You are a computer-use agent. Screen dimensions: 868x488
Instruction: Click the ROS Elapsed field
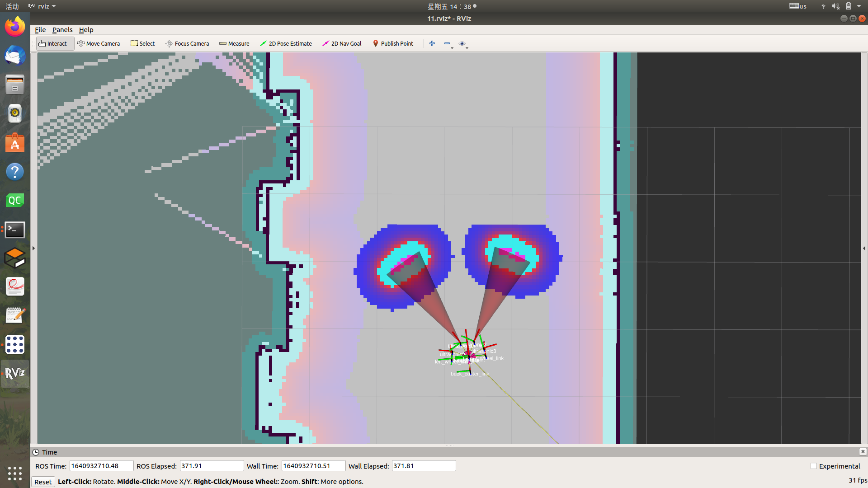(212, 466)
